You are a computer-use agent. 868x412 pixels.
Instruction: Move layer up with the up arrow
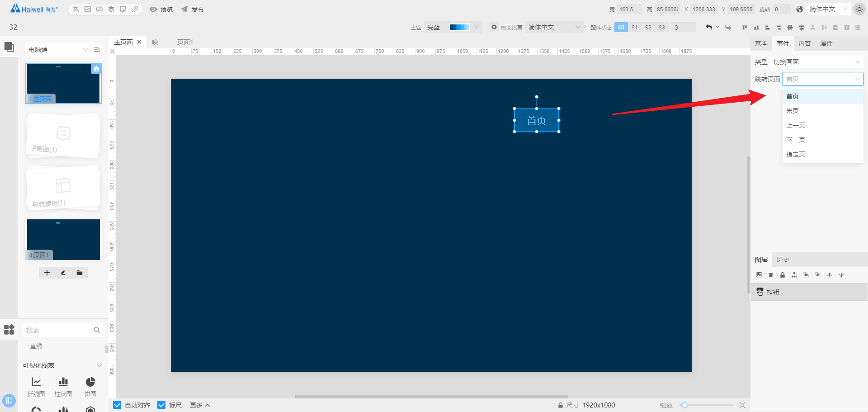(x=830, y=275)
